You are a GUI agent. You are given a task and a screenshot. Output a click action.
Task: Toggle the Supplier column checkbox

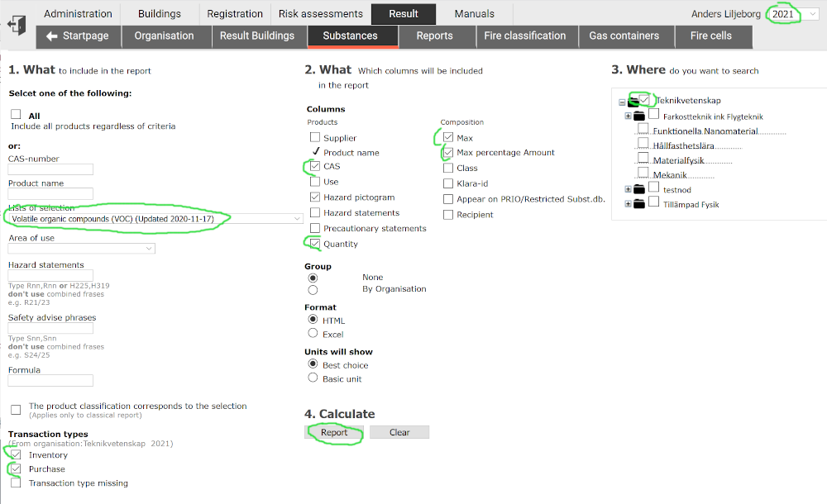tap(315, 137)
